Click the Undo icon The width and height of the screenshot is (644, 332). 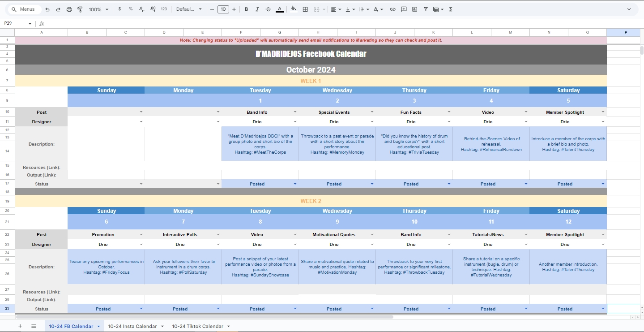47,9
